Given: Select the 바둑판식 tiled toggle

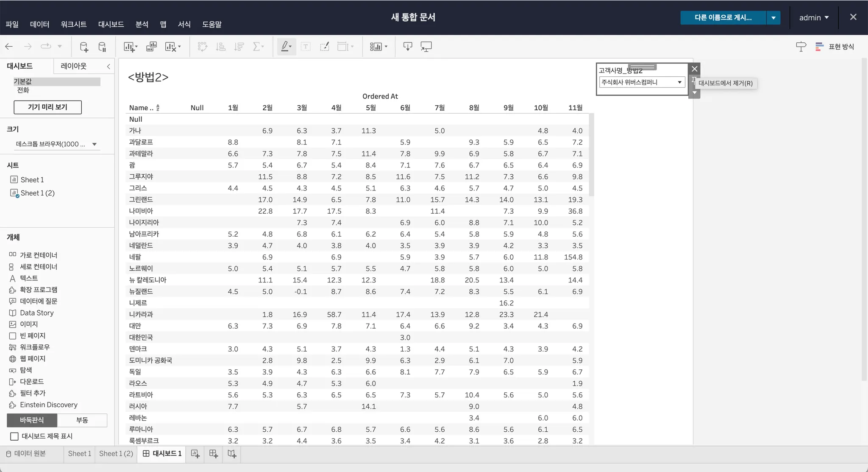Looking at the screenshot, I should pyautogui.click(x=32, y=420).
